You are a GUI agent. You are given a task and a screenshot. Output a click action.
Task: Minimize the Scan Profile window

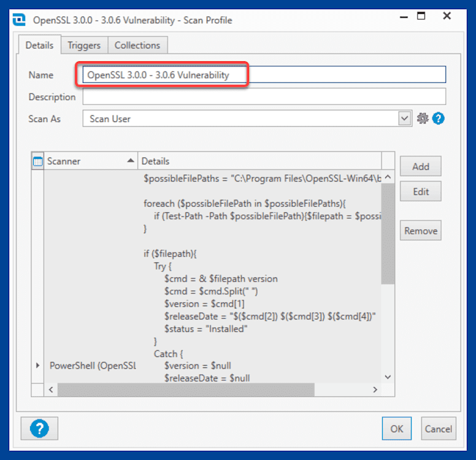coord(404,17)
